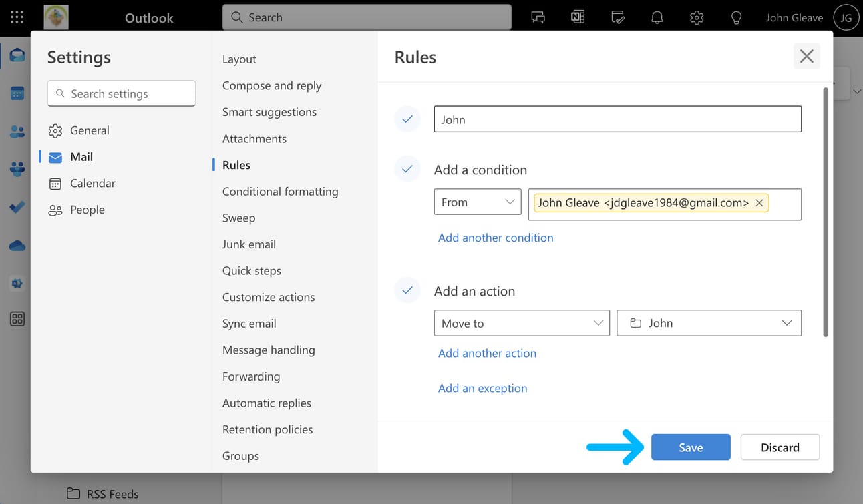Click the Search settings field
The image size is (863, 504).
pos(122,93)
